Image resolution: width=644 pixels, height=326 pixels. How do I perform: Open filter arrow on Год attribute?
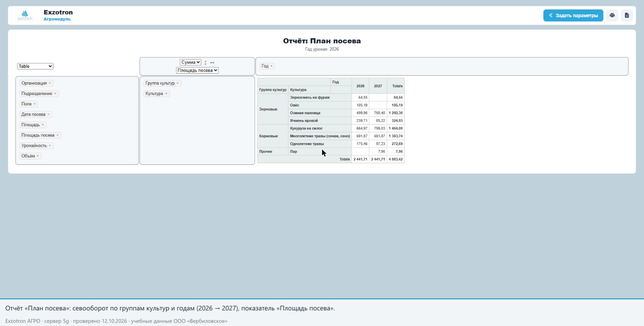271,66
